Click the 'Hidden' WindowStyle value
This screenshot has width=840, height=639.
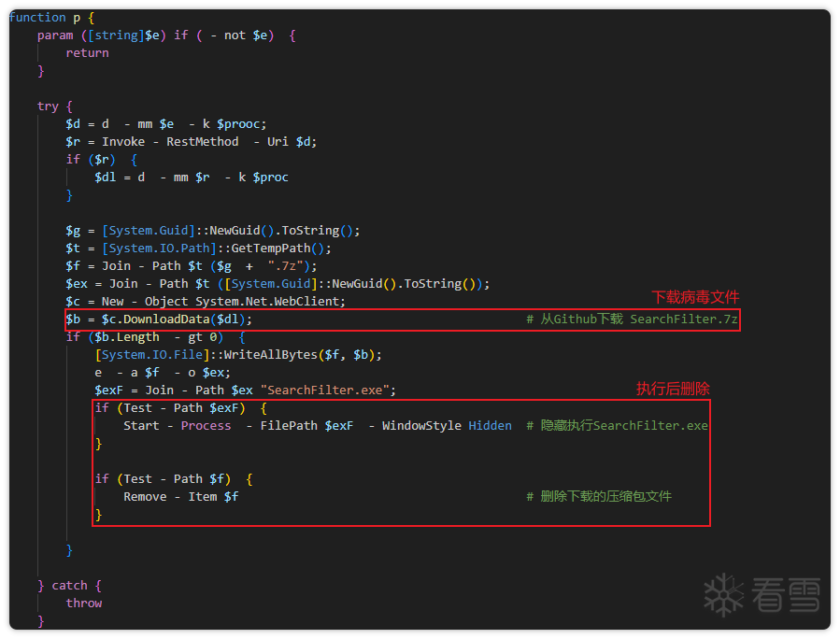pos(491,426)
